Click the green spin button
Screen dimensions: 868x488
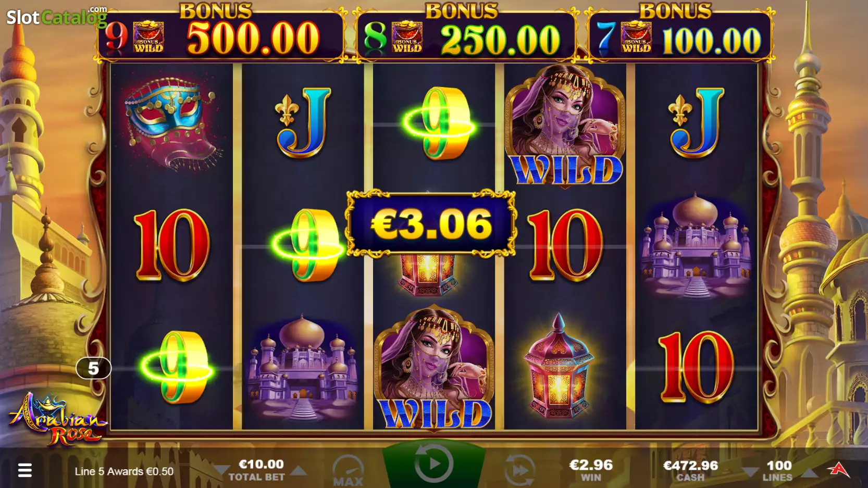pos(433,464)
